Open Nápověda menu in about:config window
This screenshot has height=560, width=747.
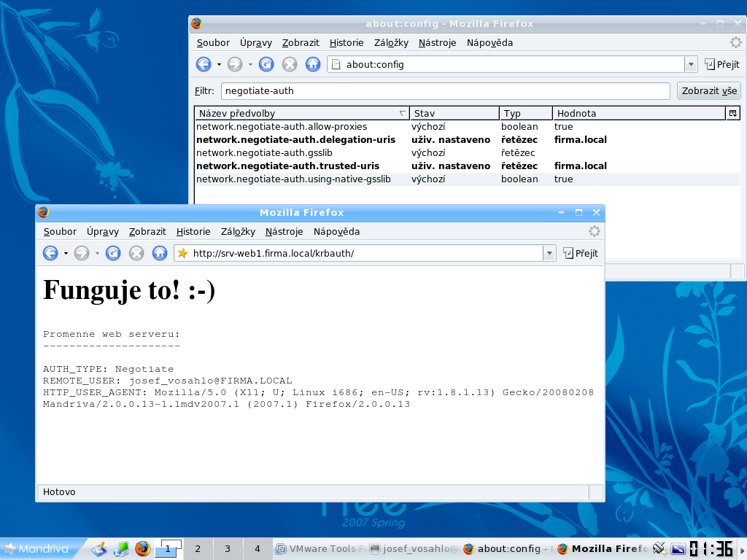(x=489, y=43)
